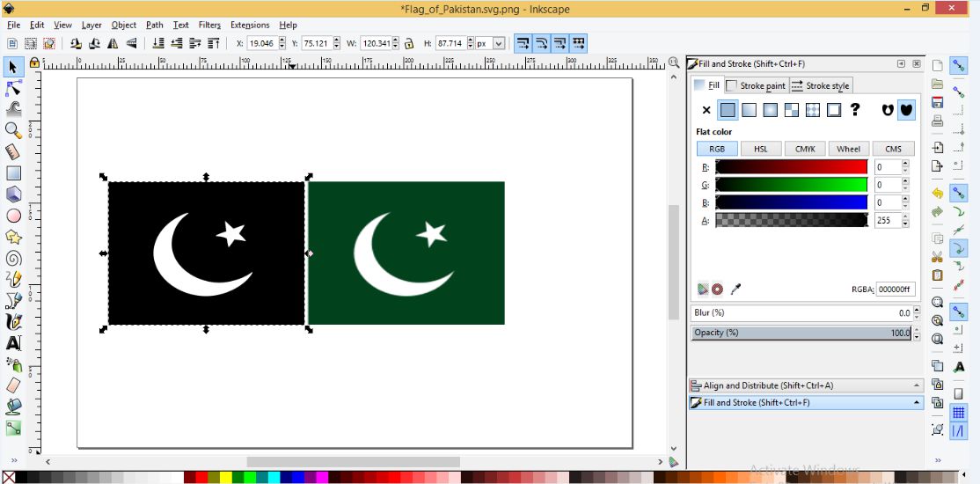The image size is (980, 484).
Task: Set fill to No paint (X)
Action: click(706, 110)
